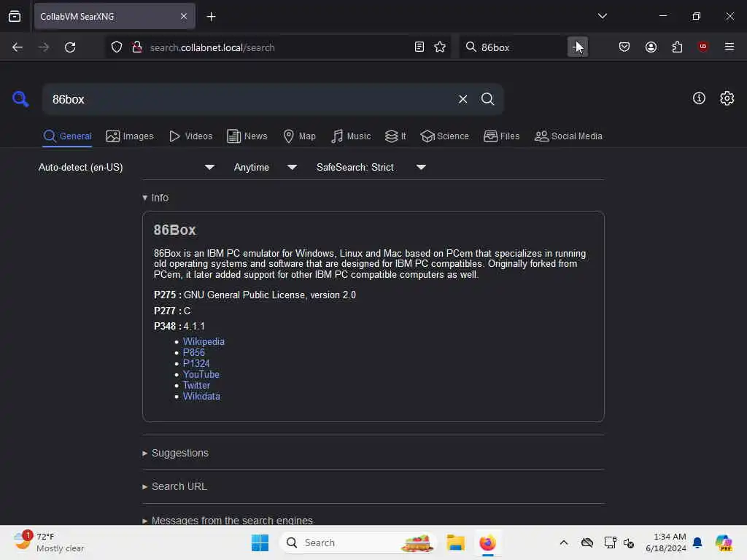Viewport: 747px width, 560px height.
Task: Open the Windows Start menu
Action: click(x=260, y=542)
